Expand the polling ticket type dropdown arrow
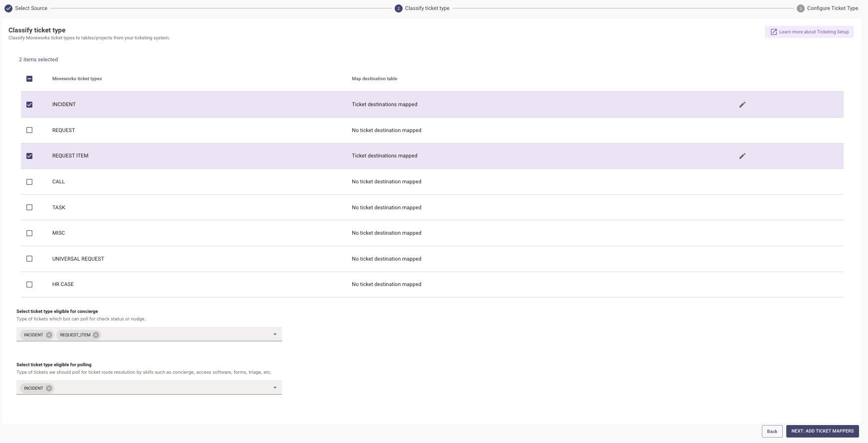Screen dimensions: 868x443 (275, 388)
